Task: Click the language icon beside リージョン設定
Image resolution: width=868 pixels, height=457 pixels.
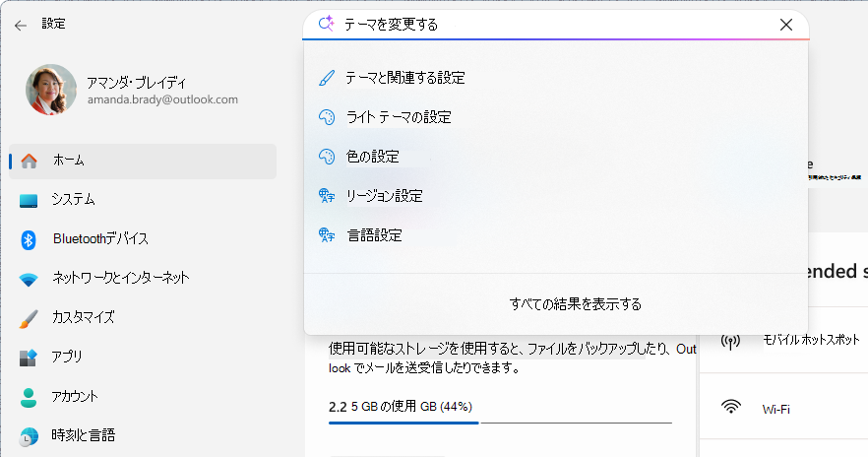Action: (x=327, y=196)
